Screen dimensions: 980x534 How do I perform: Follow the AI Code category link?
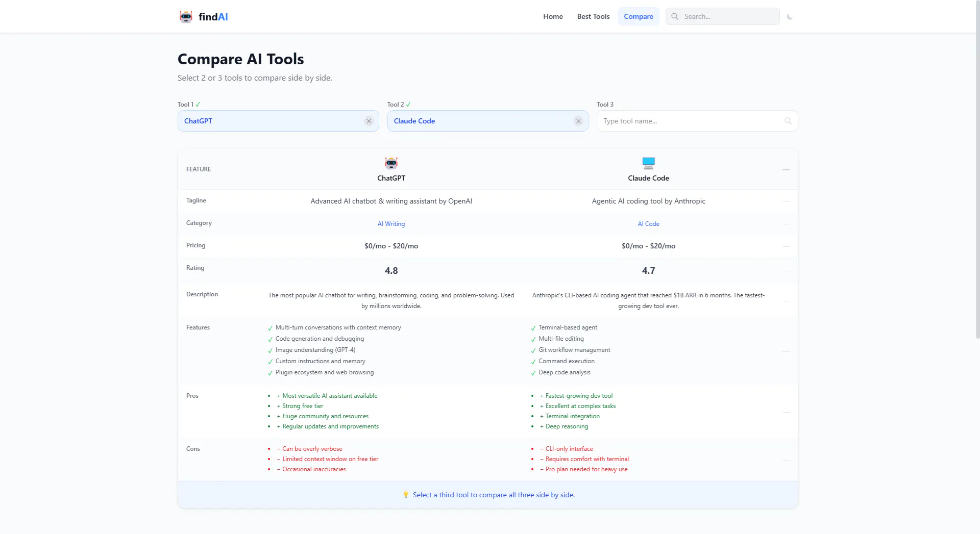648,224
